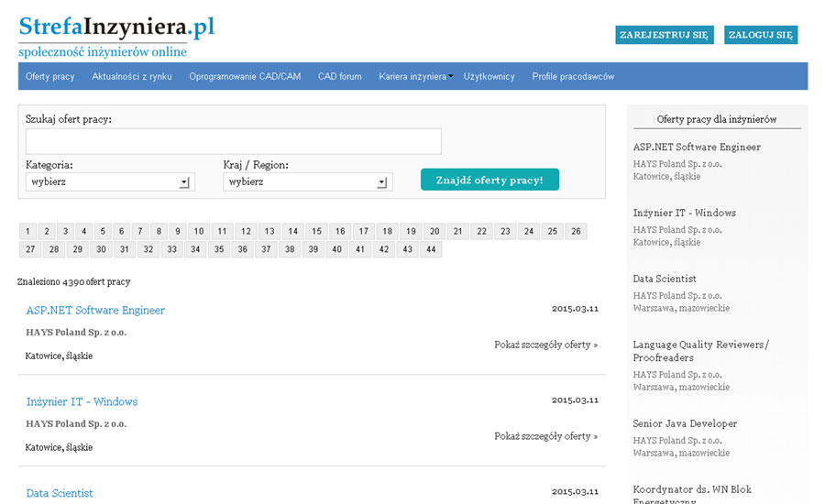Show details for the ASP.NET Software Engineer offer

coord(545,345)
